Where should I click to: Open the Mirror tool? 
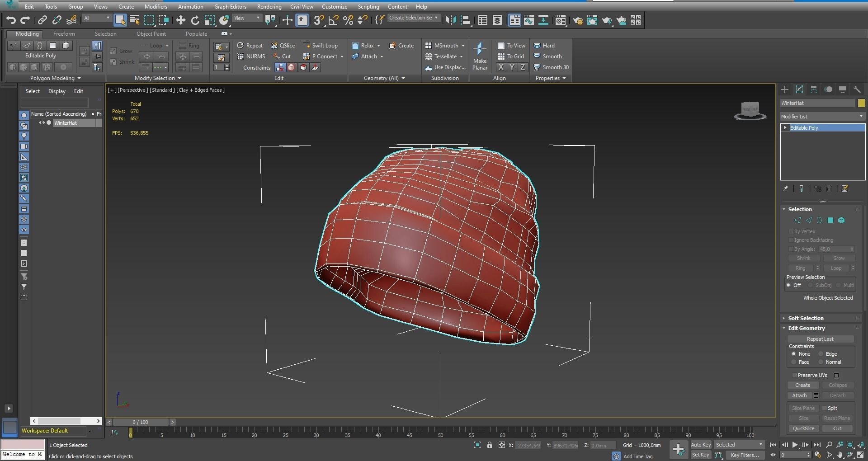tap(451, 20)
